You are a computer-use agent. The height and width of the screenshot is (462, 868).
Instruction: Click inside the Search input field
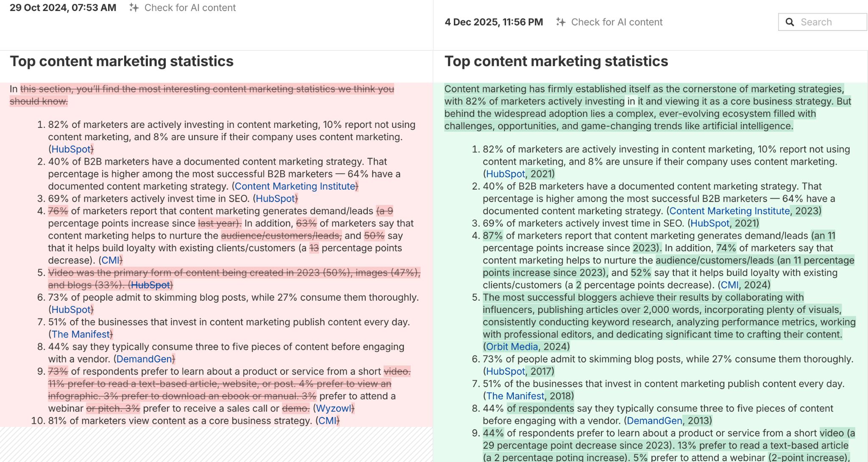click(x=826, y=22)
